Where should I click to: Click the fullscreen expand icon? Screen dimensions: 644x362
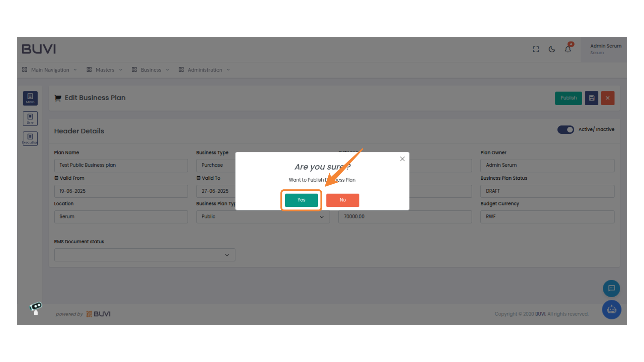[x=536, y=50]
